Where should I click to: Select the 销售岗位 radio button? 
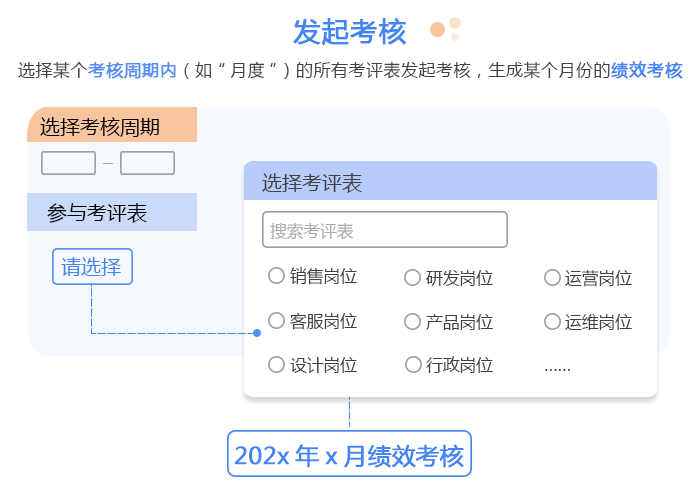point(277,276)
